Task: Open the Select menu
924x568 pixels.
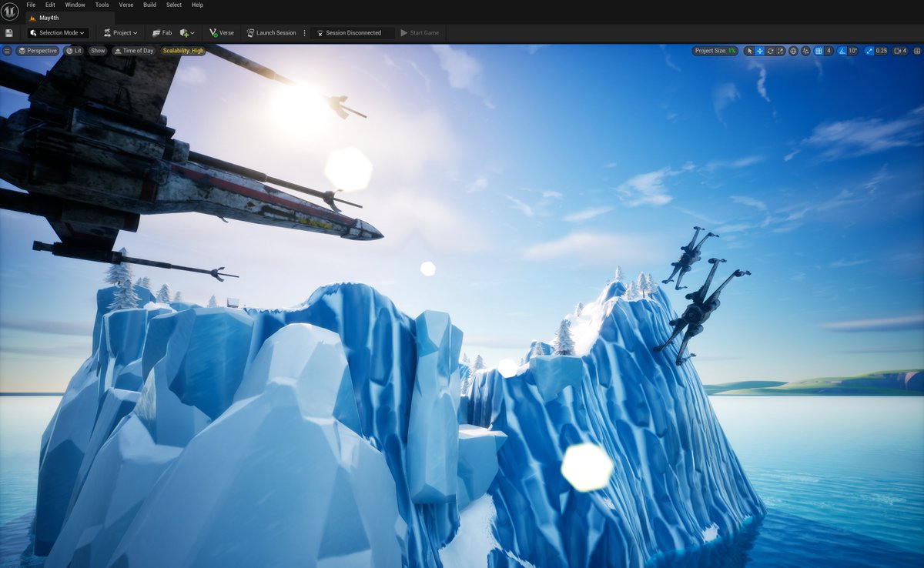Action: click(x=174, y=5)
